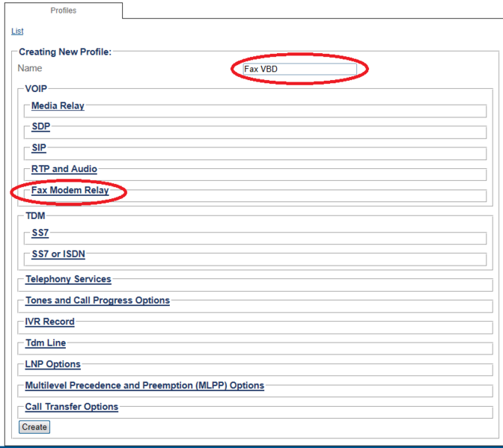Expand the Tdm Line section
Viewport: 503px width, 448px height.
click(45, 343)
